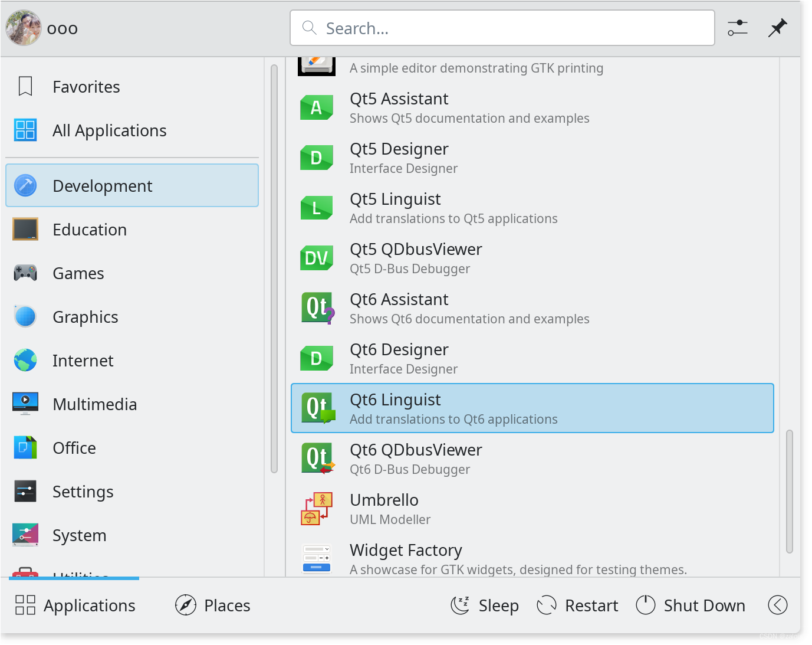812x645 pixels.
Task: Click inside the Search field
Action: (502, 28)
